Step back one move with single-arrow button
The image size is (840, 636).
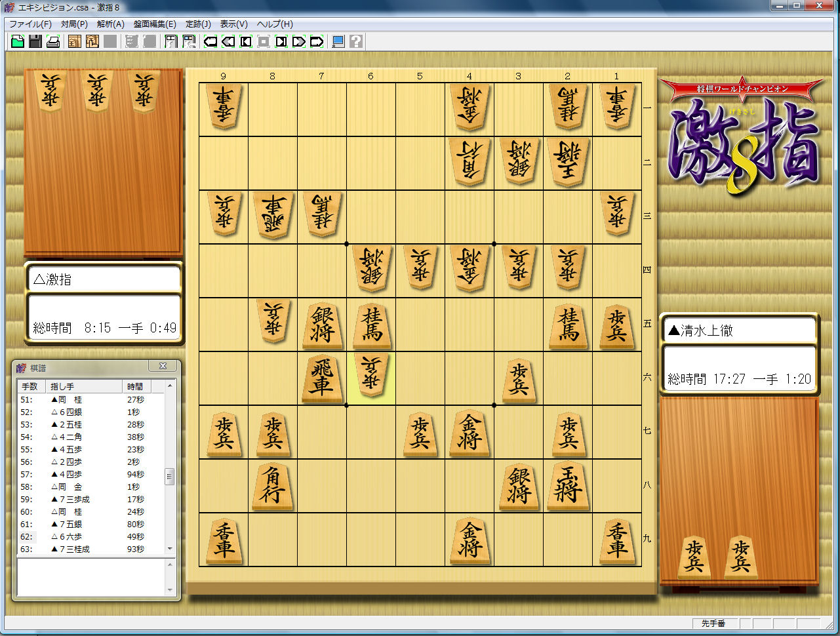[x=246, y=42]
